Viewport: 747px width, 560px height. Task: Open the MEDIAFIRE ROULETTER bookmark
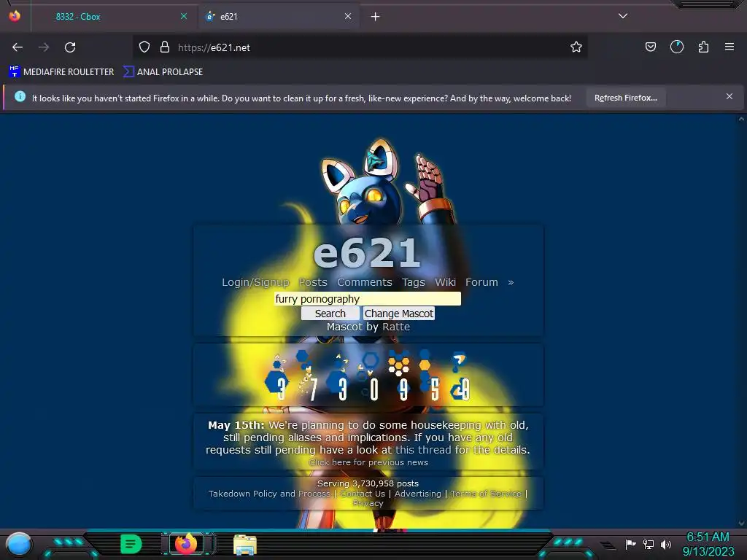61,72
